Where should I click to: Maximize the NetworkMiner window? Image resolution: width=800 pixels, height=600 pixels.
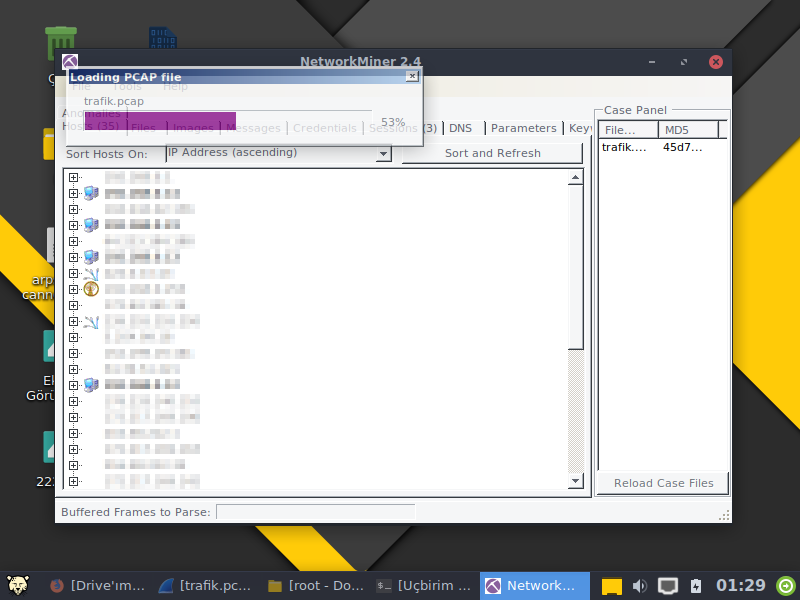click(x=684, y=62)
